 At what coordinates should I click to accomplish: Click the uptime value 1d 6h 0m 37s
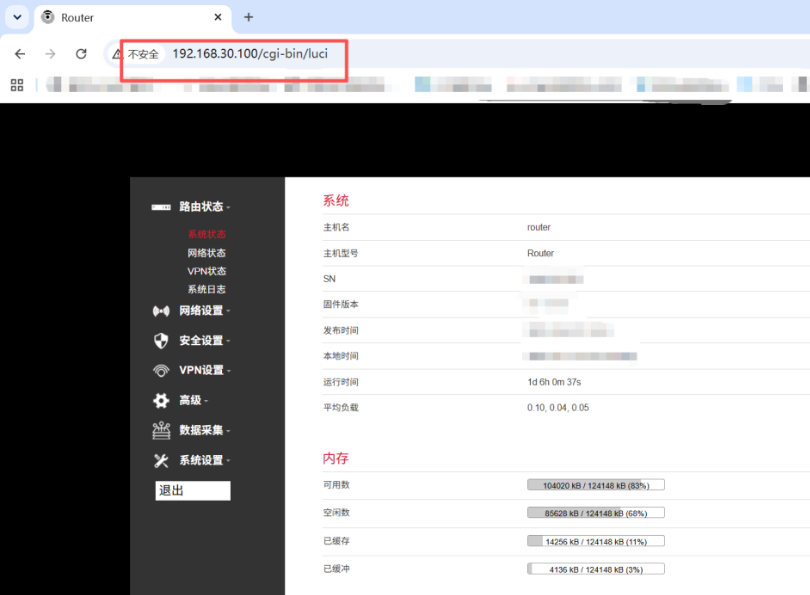[x=554, y=382]
